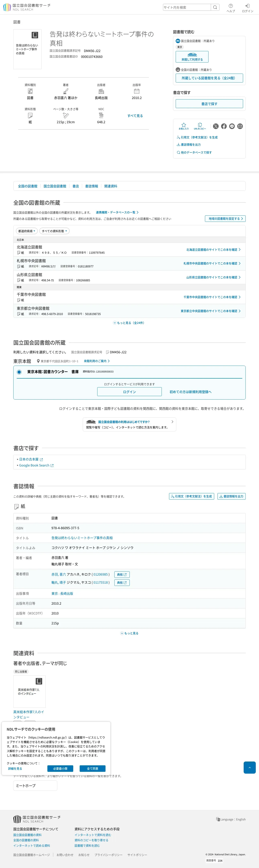Click the search magnifier icon in header
Image resolution: width=259 pixels, height=868 pixels.
click(215, 7)
